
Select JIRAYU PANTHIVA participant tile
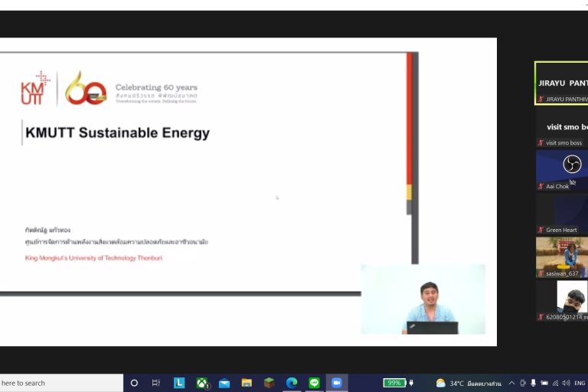(x=561, y=83)
